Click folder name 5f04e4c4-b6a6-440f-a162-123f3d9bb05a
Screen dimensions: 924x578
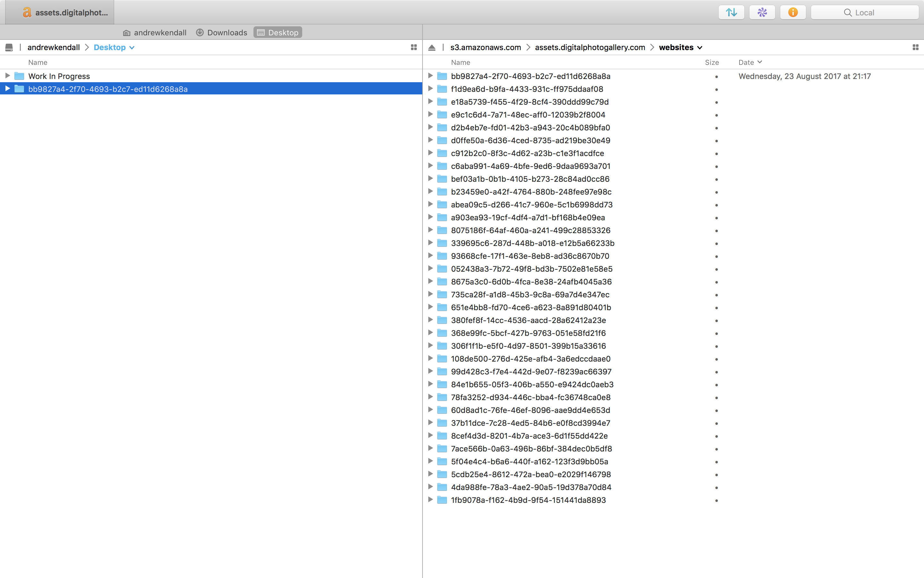pyautogui.click(x=530, y=461)
